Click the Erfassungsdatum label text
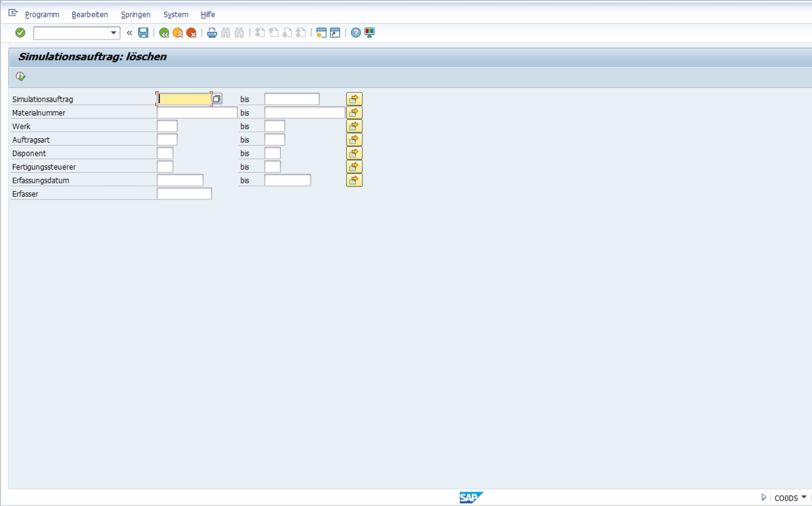The height and width of the screenshot is (506, 812). (x=41, y=180)
